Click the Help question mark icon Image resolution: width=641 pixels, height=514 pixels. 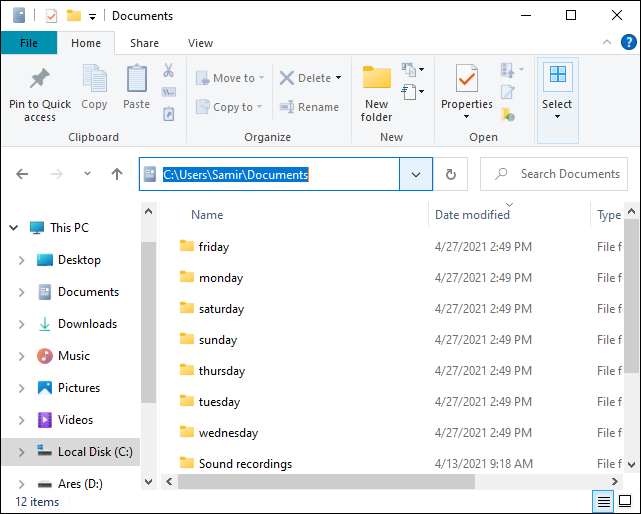626,43
